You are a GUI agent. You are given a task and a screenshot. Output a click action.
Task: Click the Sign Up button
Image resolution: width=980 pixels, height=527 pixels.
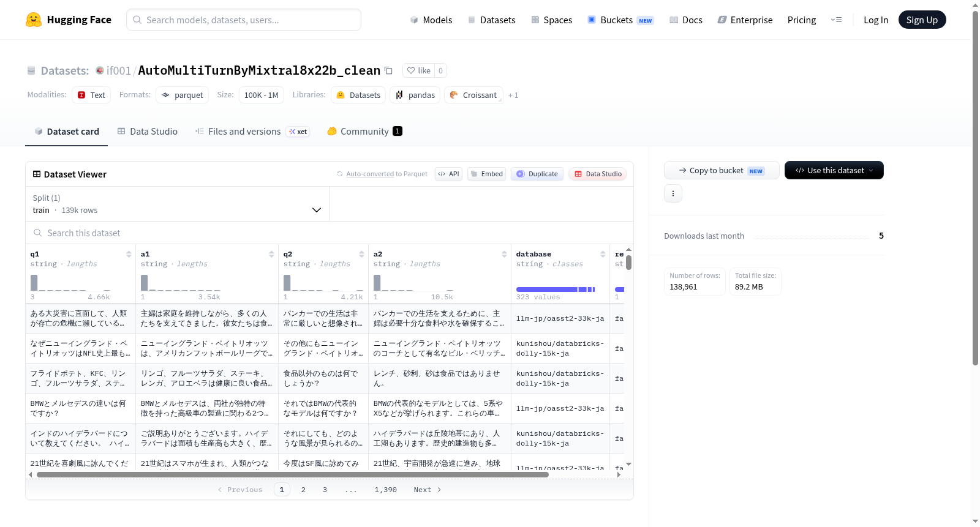[922, 20]
